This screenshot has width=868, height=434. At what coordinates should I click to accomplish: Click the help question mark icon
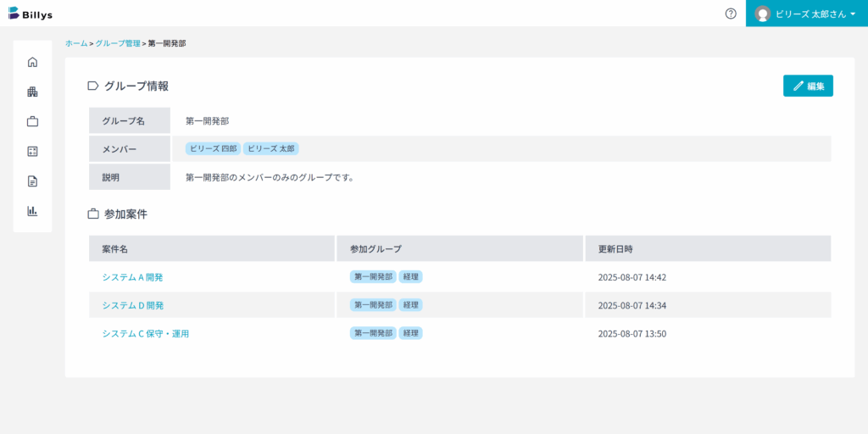(731, 14)
